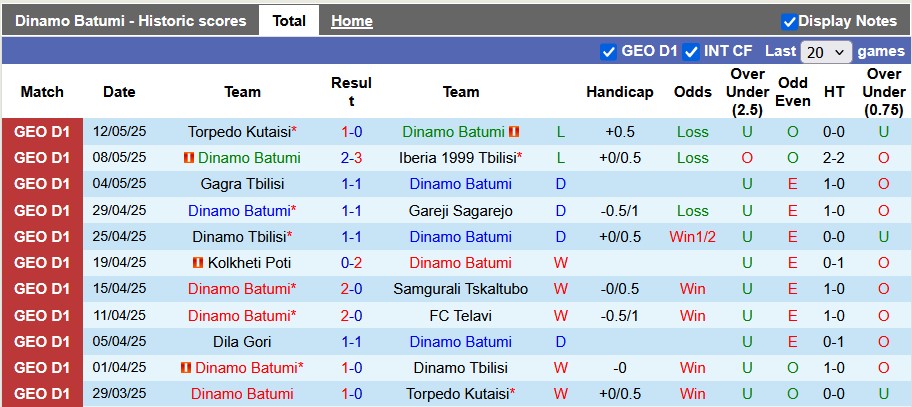This screenshot has width=912, height=407.
Task: Toggle the Display Notes checkbox
Action: [789, 21]
